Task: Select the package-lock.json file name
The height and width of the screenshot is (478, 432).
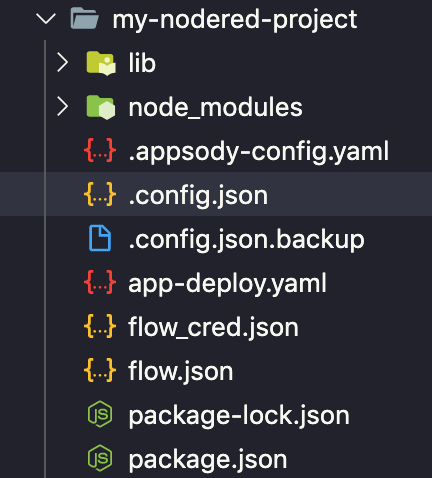Action: (x=239, y=415)
